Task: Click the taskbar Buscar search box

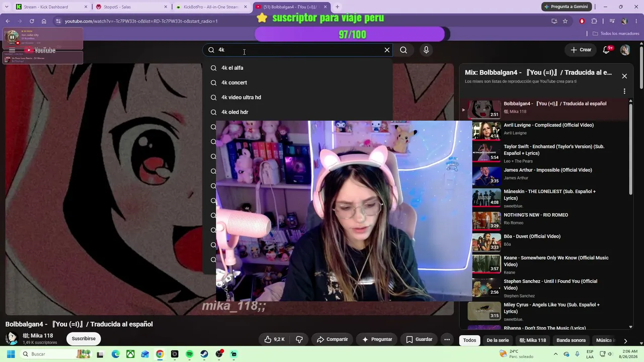Action: (x=56, y=354)
